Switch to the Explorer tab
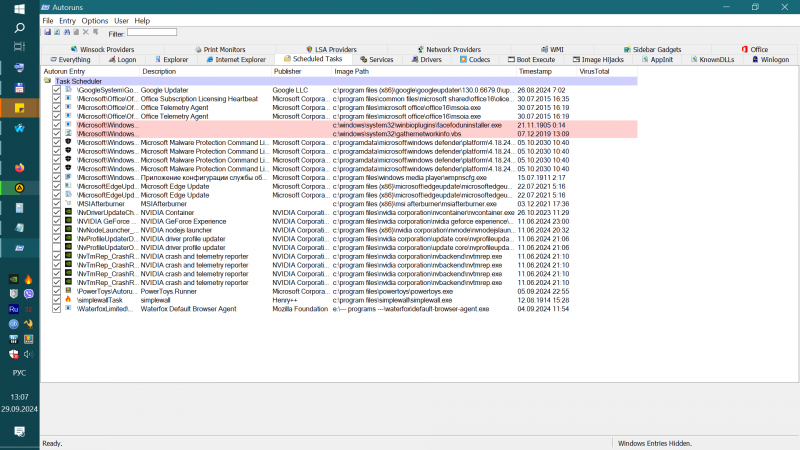This screenshot has width=800, height=450. [x=172, y=60]
